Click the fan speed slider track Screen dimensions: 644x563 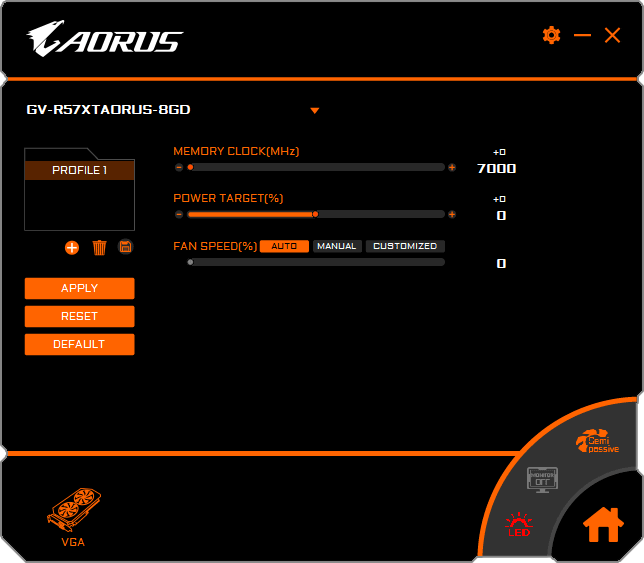click(x=316, y=262)
